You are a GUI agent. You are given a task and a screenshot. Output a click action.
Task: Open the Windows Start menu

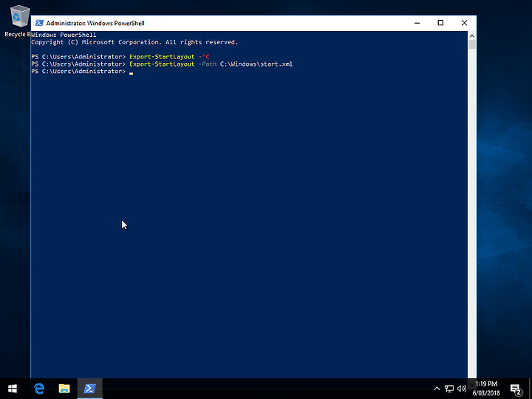pyautogui.click(x=13, y=389)
